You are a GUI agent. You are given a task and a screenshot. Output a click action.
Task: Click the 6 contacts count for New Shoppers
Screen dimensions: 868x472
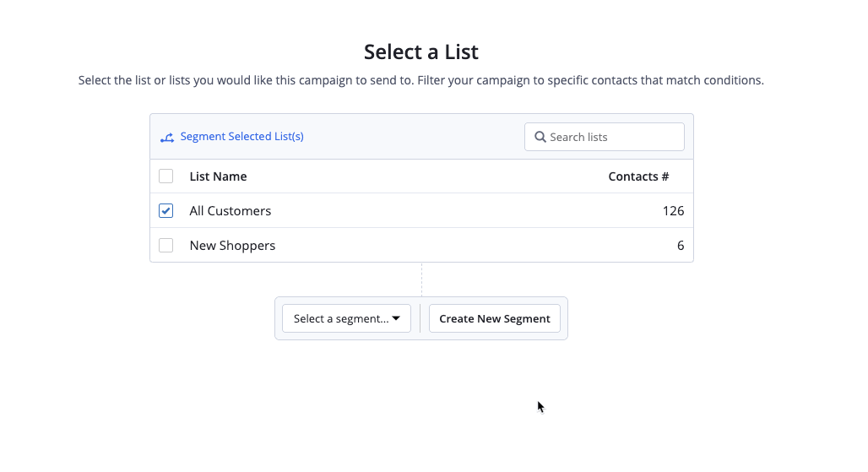pyautogui.click(x=681, y=245)
